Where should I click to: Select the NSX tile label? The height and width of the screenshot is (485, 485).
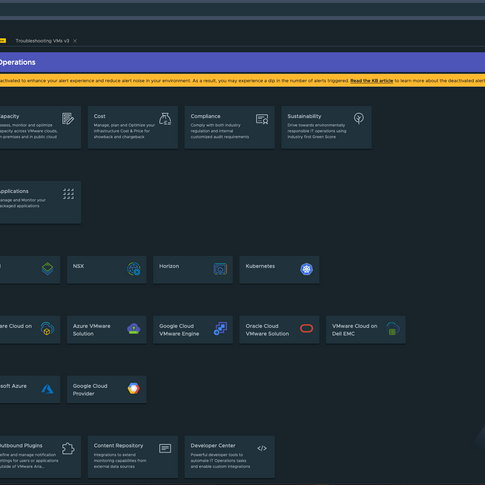tap(78, 266)
